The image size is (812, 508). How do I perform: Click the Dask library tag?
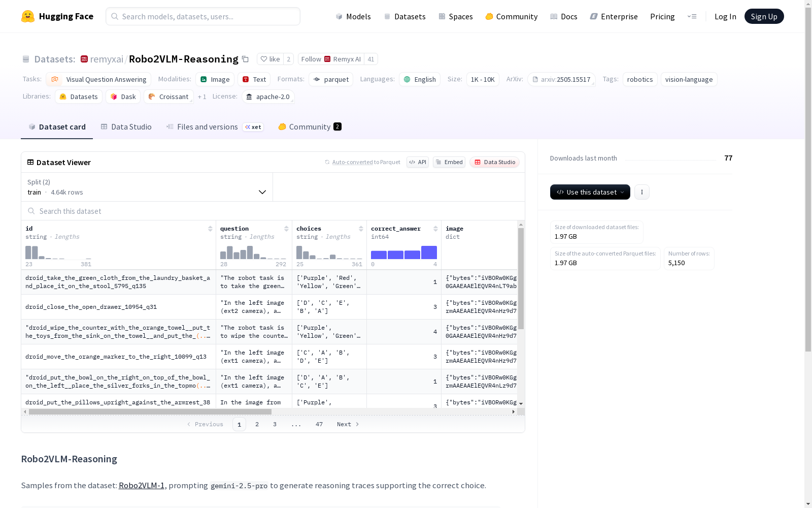(123, 97)
